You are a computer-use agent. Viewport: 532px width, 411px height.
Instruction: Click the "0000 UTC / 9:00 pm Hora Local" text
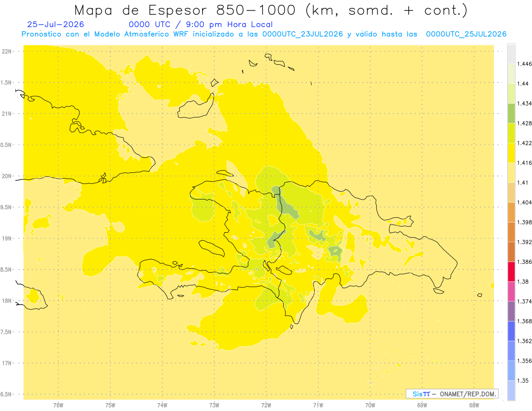201,25
